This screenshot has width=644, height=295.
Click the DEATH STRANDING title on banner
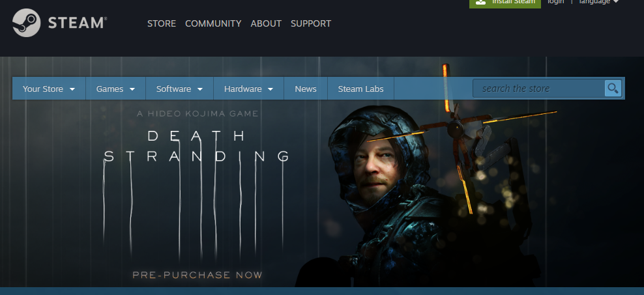coord(197,146)
